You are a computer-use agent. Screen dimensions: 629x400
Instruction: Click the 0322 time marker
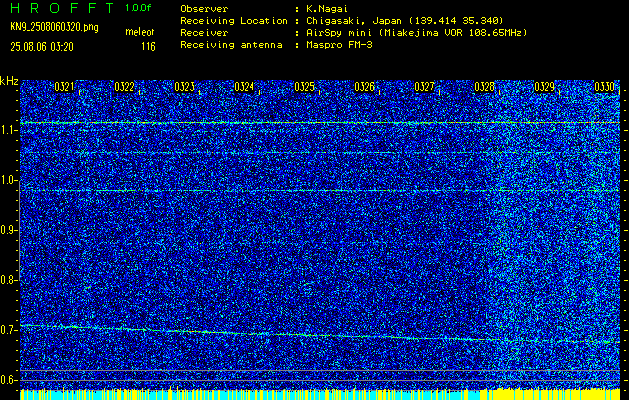click(124, 87)
